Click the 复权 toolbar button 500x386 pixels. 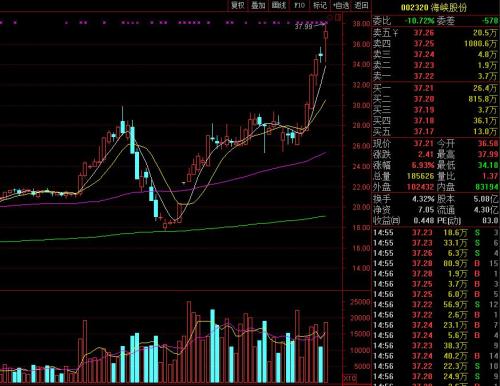click(238, 5)
